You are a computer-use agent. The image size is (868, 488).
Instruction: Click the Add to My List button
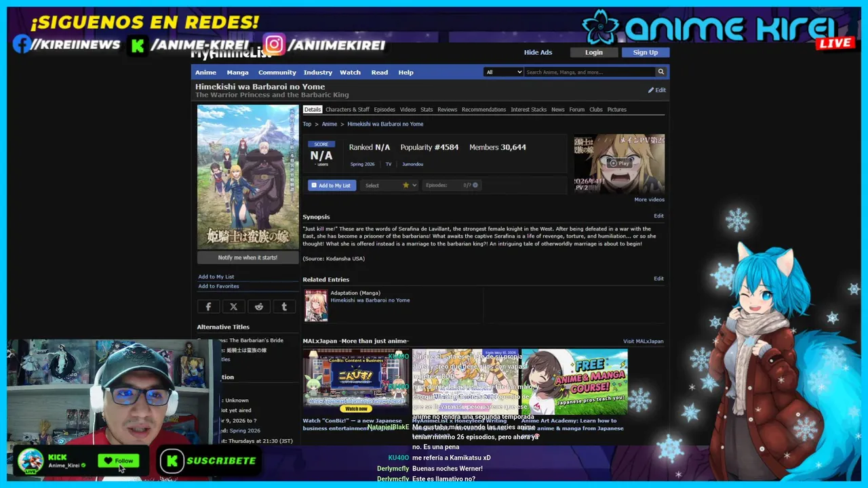(332, 185)
